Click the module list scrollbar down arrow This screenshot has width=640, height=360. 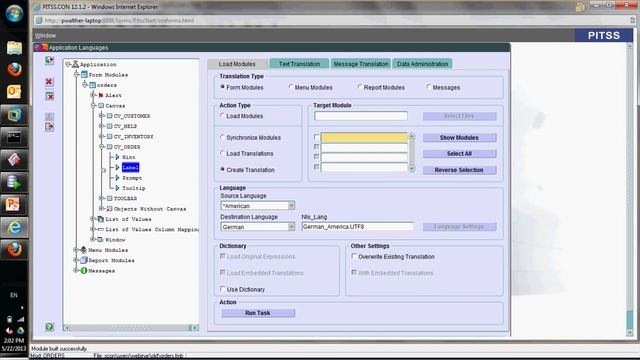click(411, 168)
